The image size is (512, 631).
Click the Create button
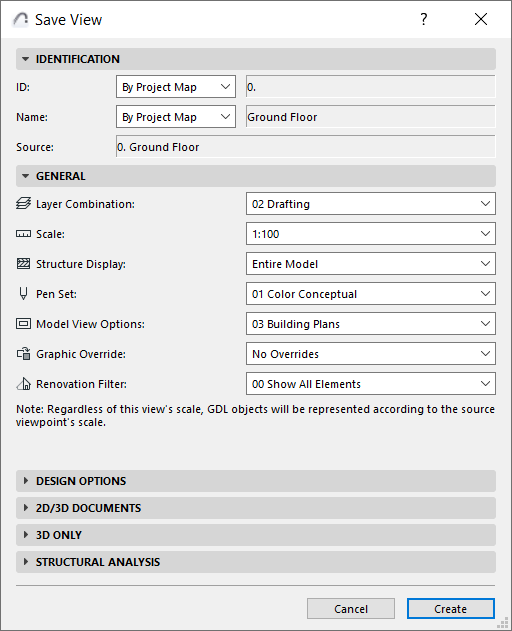point(450,608)
